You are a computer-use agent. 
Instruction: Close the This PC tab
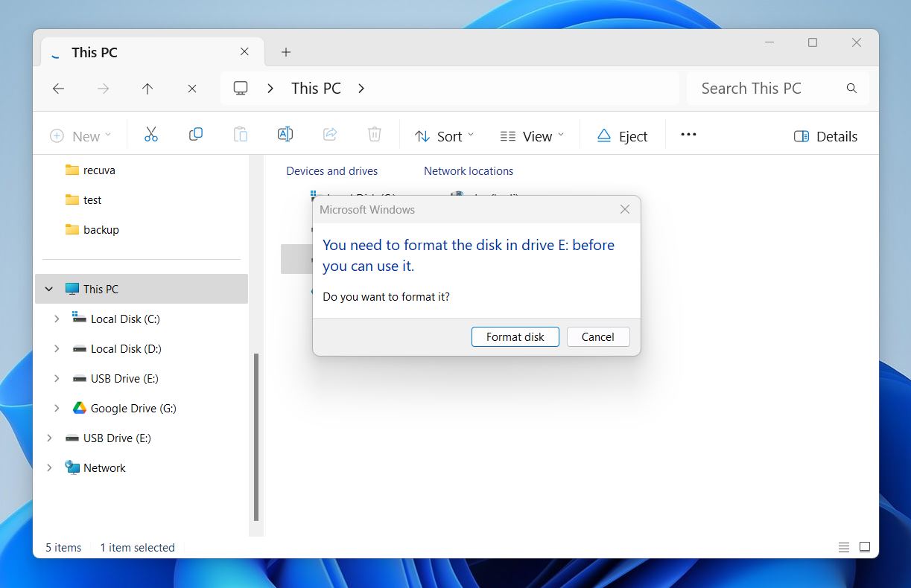point(244,52)
